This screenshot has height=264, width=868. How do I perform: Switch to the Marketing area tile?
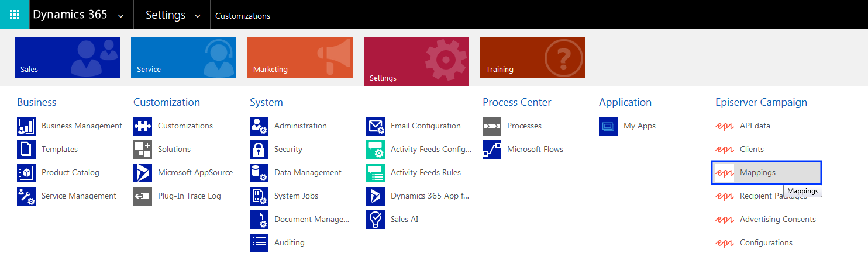pos(300,57)
